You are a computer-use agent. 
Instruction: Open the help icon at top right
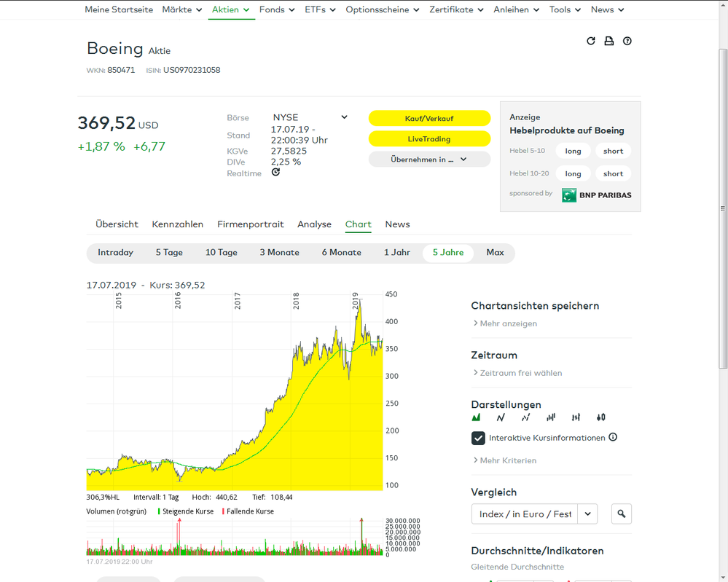[627, 41]
